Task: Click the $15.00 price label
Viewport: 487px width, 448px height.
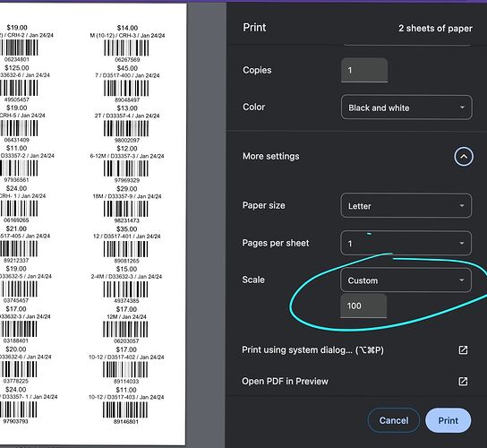Action: click(126, 269)
